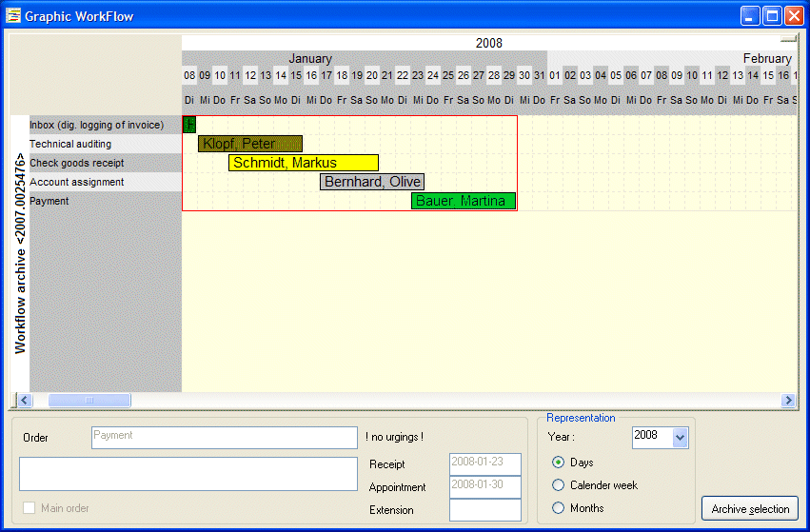The width and height of the screenshot is (810, 532).
Task: Choose the Calender week representation option
Action: 558,485
